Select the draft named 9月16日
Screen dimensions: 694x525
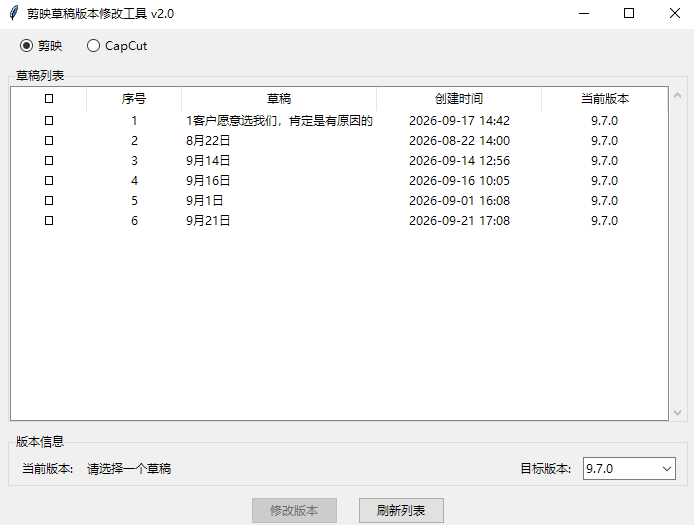[208, 180]
